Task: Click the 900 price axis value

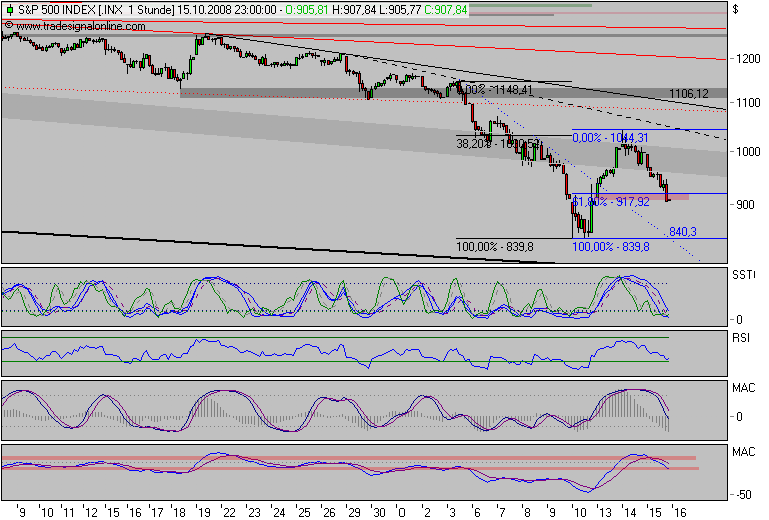Action: [745, 205]
